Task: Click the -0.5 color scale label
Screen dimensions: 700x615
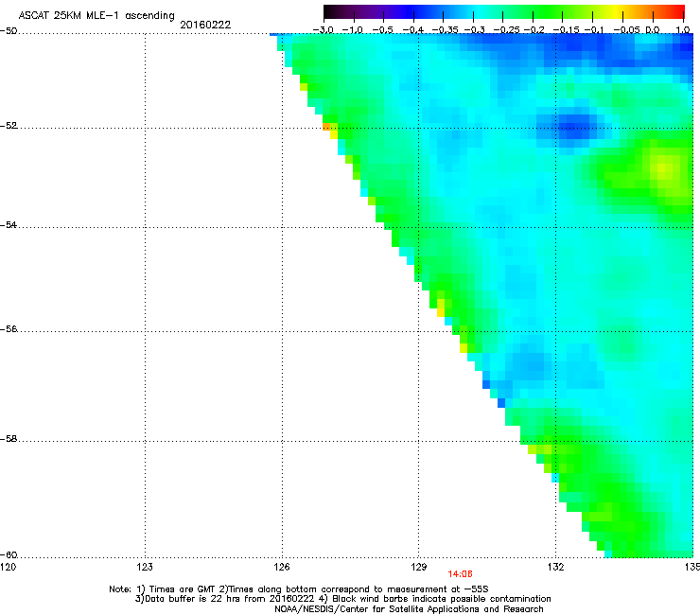Action: tap(383, 30)
